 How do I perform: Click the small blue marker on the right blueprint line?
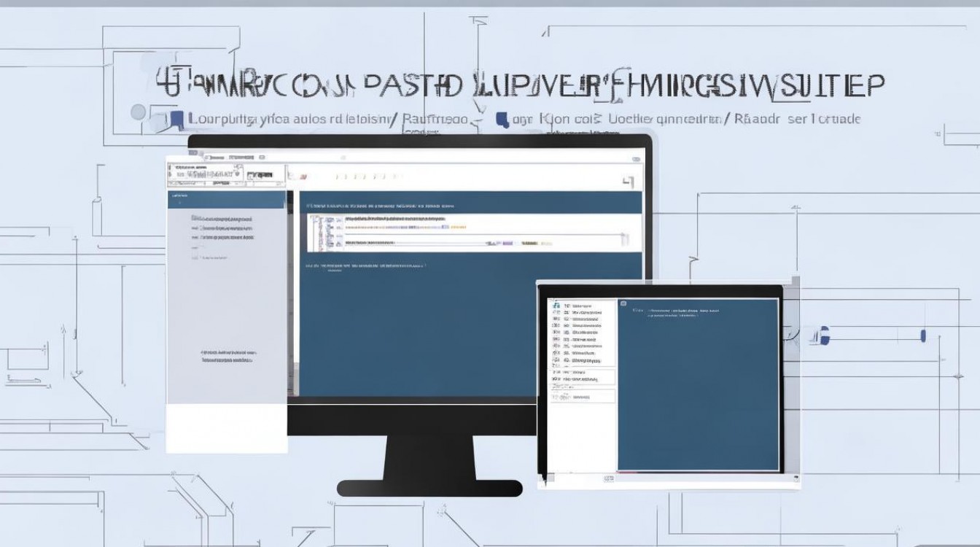(923, 335)
